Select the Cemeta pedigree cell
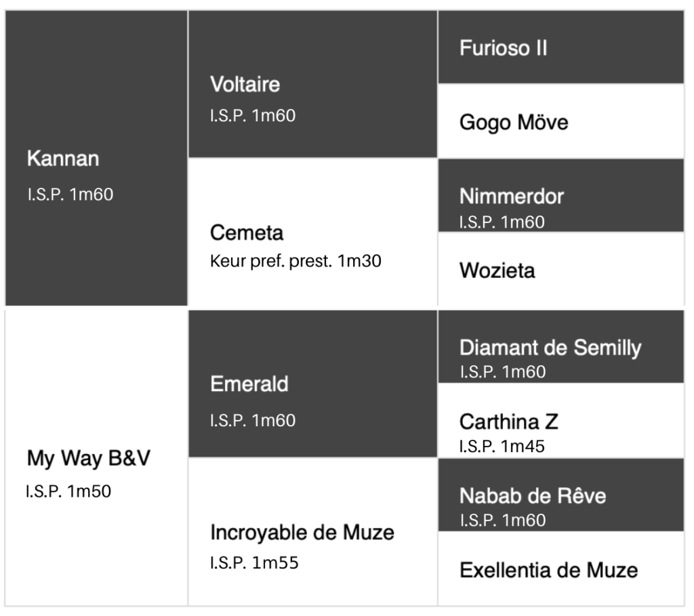Image resolution: width=694 pixels, height=616 pixels. point(313,232)
